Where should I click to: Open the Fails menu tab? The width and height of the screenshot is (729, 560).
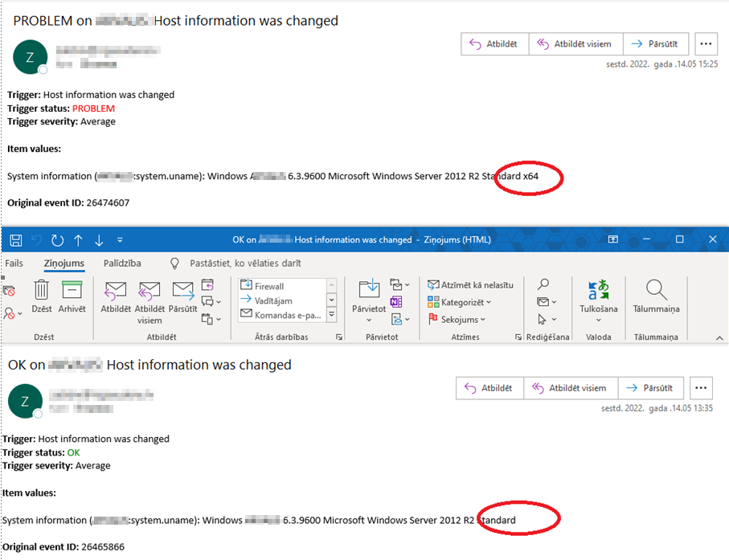[x=14, y=263]
